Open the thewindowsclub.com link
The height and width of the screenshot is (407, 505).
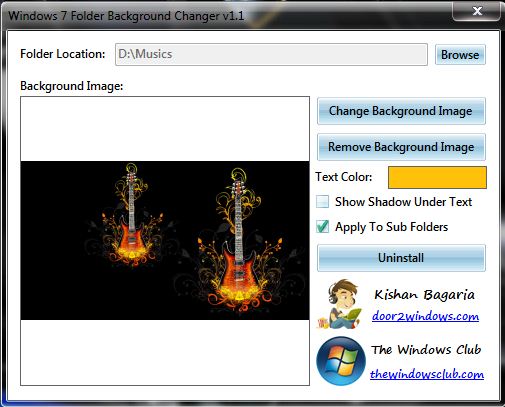(427, 374)
